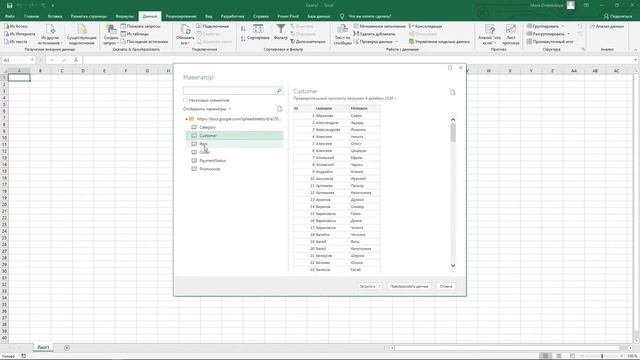The image size is (640, 360).
Task: Click the 'Из Интернета' import icon
Action: pos(20,34)
